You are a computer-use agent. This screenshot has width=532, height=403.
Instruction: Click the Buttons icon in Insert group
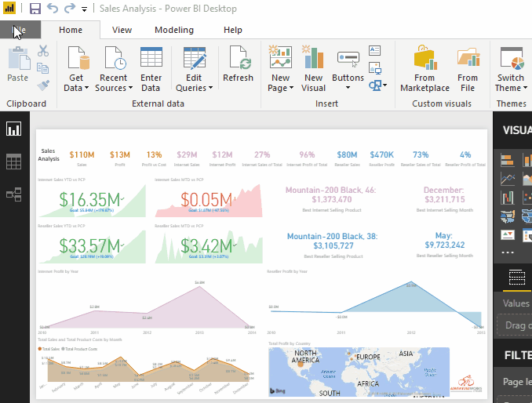pos(348,59)
